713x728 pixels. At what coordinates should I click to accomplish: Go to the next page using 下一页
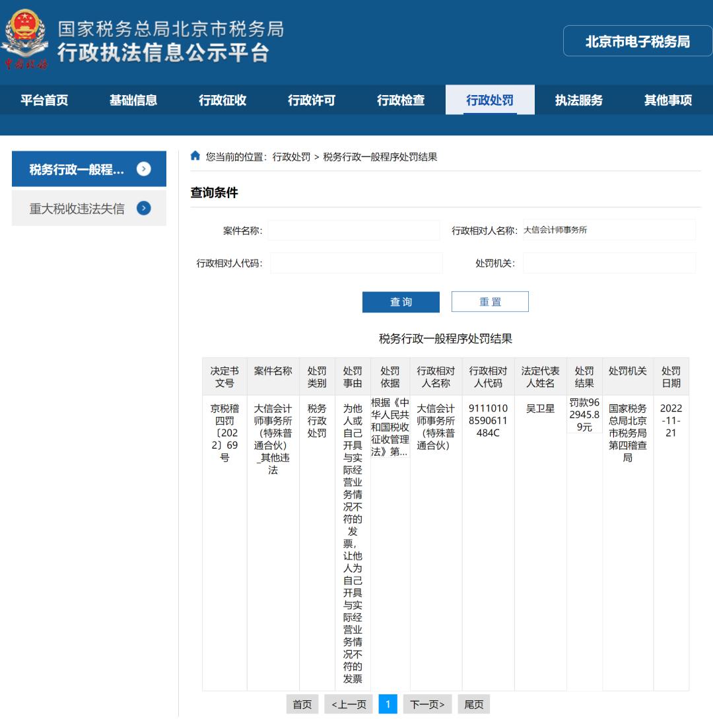(427, 704)
